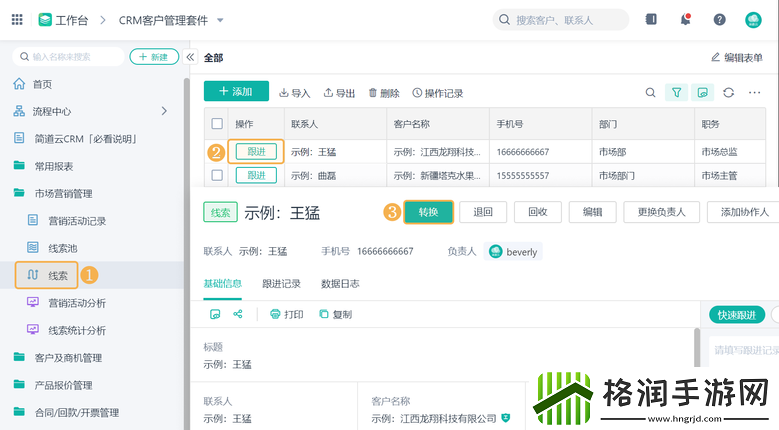
Task: Click the comment icon left of share
Action: [215, 314]
